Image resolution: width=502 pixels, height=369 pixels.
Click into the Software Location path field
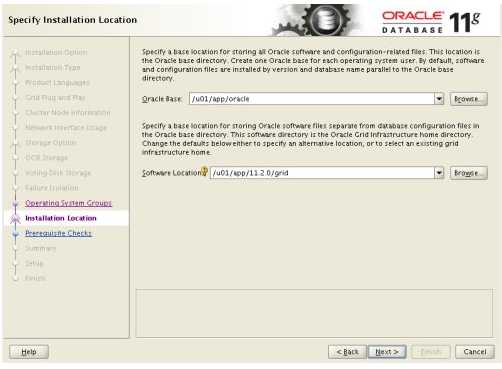pyautogui.click(x=322, y=173)
